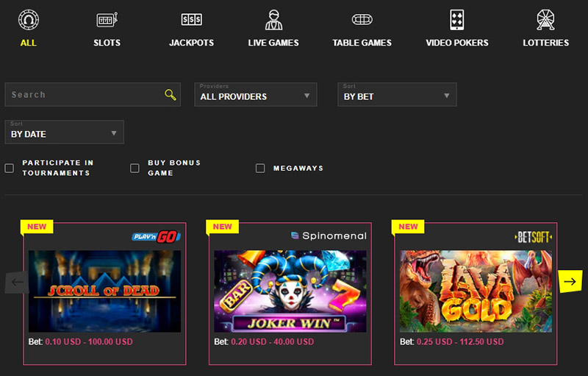
Task: Click the bet range 0.20 USD - 40.00 USD
Action: tap(273, 342)
